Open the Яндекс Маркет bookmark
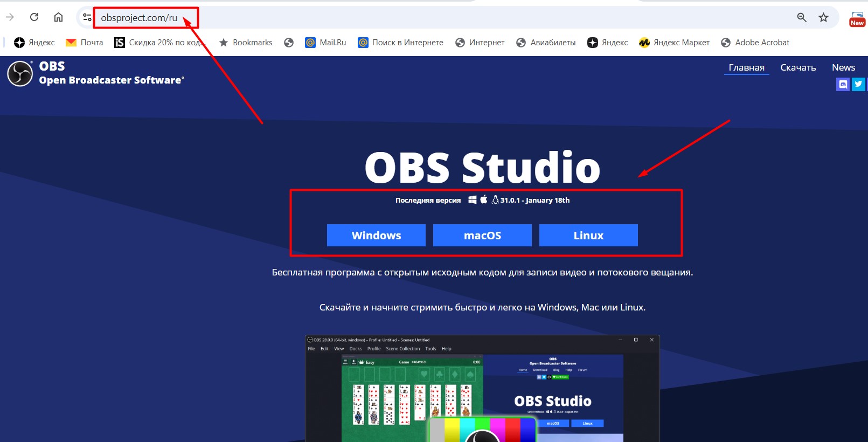 [x=674, y=43]
